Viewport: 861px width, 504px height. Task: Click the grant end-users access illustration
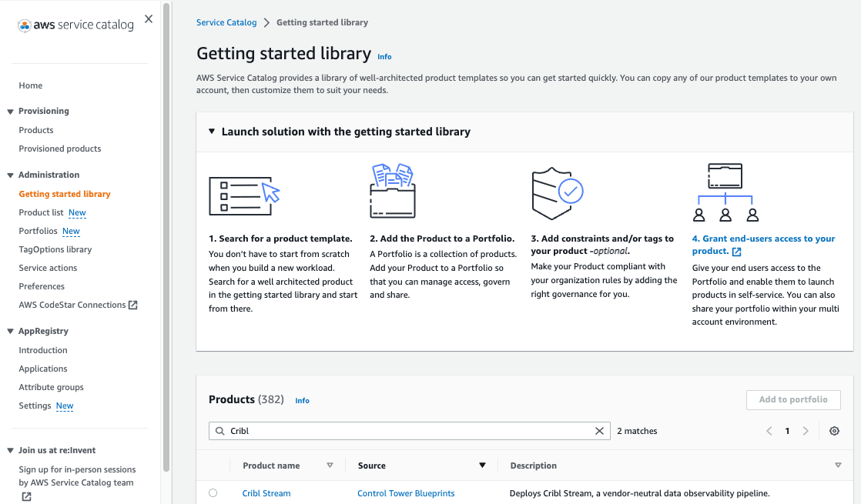pos(725,192)
